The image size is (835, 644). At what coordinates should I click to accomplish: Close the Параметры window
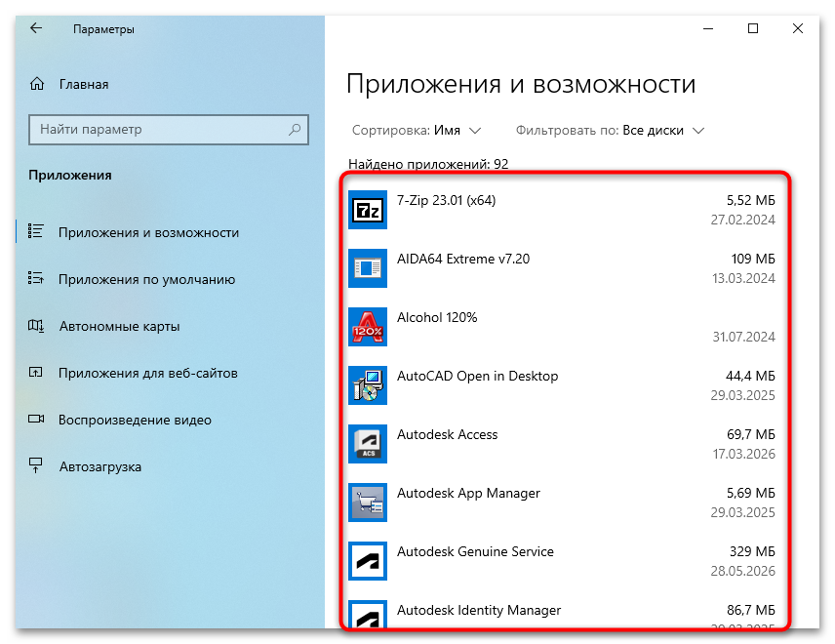tap(798, 28)
